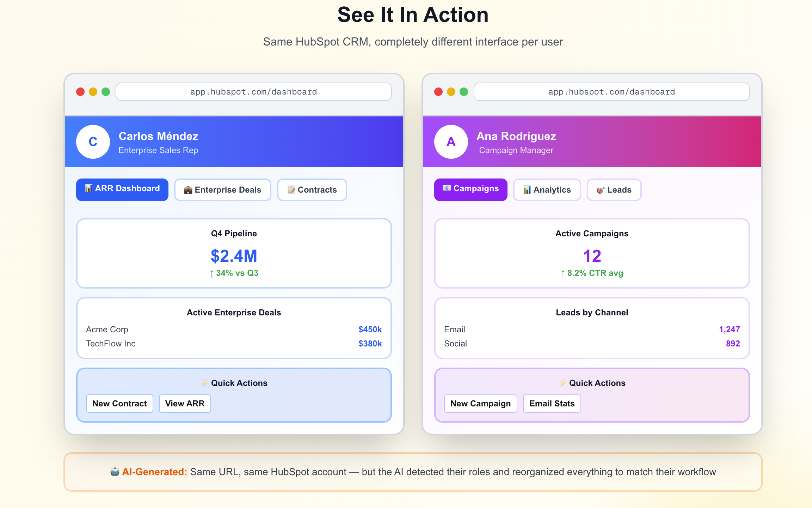This screenshot has width=812, height=508.
Task: Click the megaphone icon on Campaigns
Action: pyautogui.click(x=447, y=189)
